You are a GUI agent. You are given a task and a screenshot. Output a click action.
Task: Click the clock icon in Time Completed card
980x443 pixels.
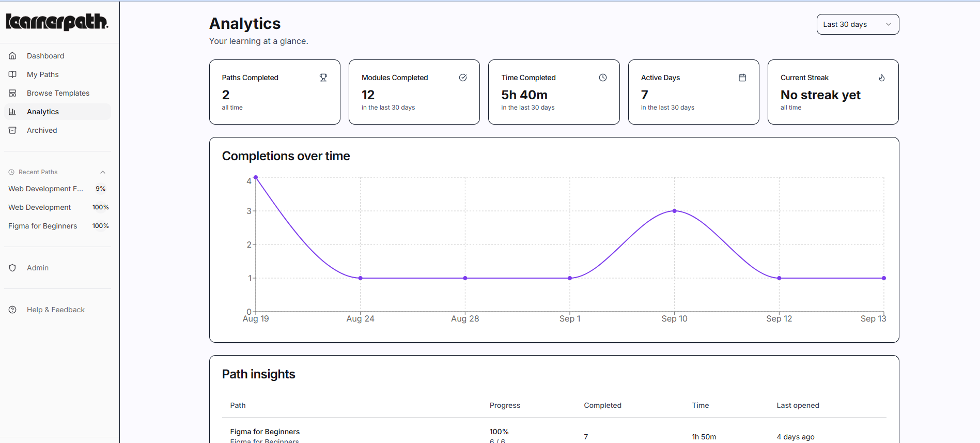pos(603,78)
